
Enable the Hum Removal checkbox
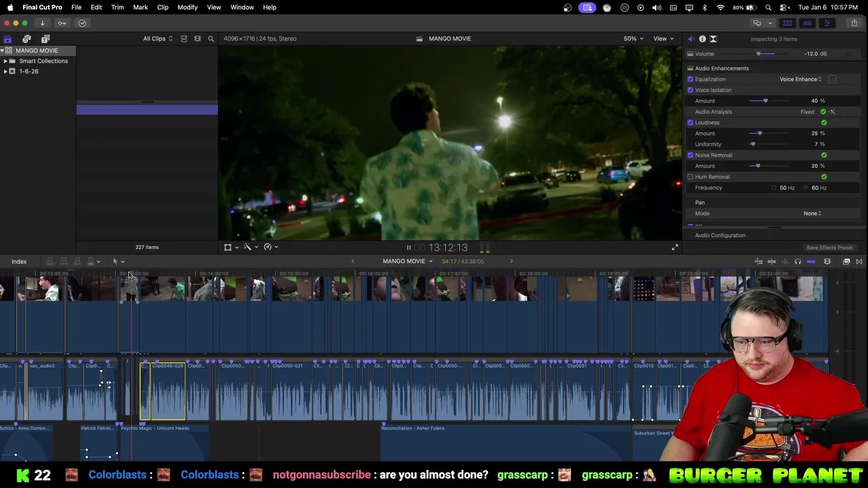pyautogui.click(x=690, y=177)
